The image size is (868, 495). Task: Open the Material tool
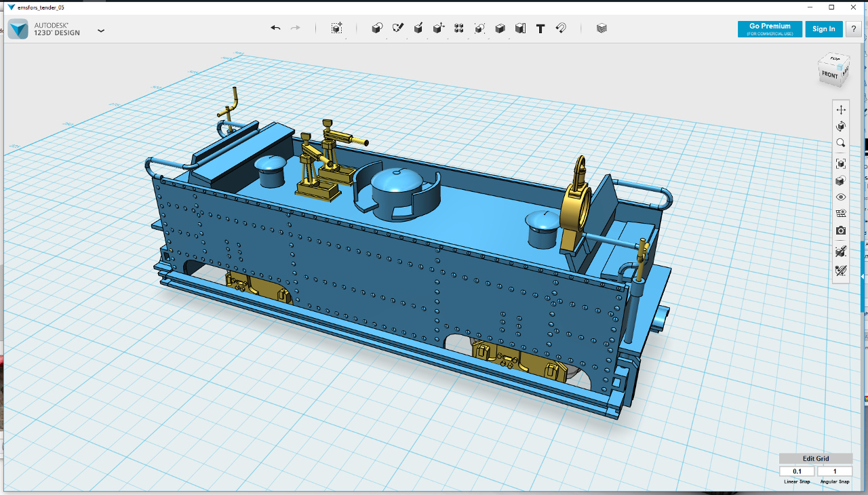click(x=601, y=28)
